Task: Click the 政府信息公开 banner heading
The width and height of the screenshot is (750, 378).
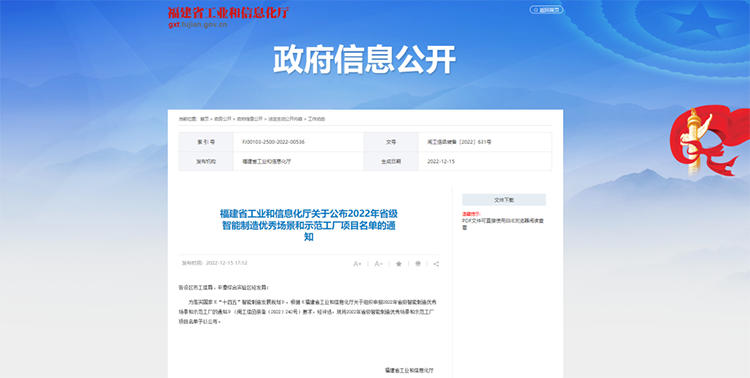Action: pos(364,60)
